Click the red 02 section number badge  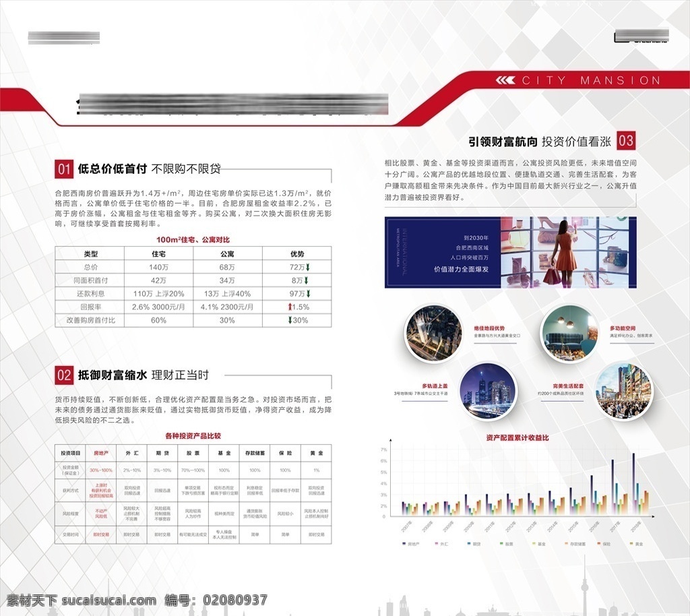coord(64,375)
